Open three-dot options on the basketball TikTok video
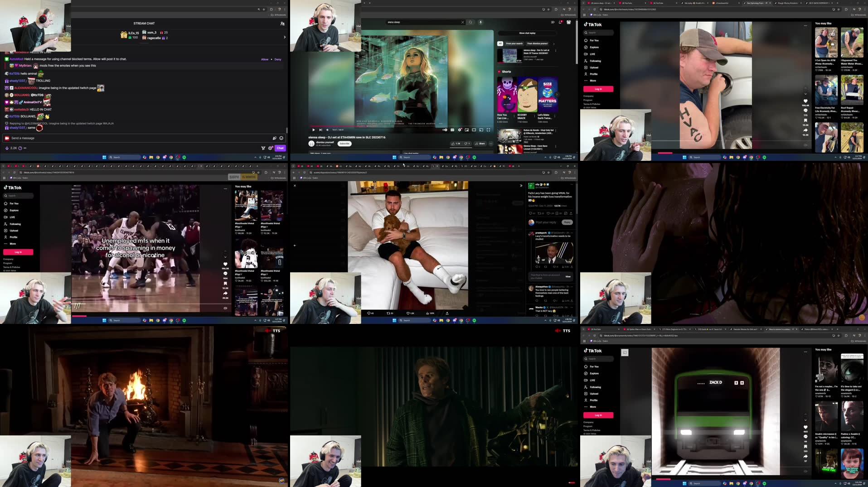 (225, 189)
